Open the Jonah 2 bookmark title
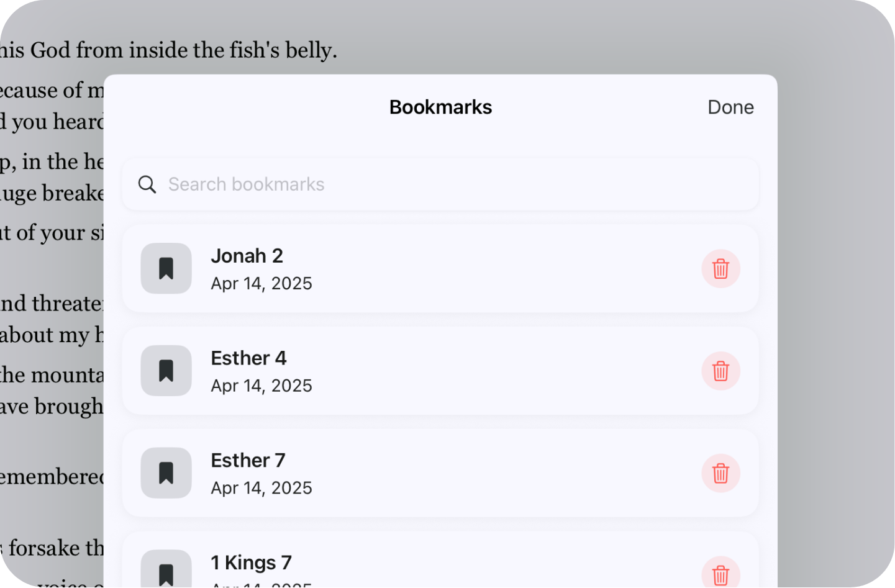Screen dimensions: 895x588 point(247,256)
